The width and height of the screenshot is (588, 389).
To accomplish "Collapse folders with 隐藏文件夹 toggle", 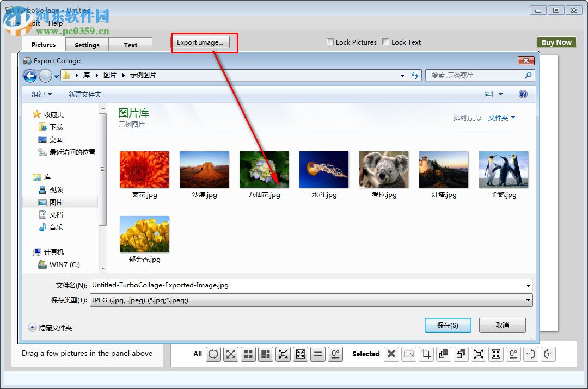I will (x=50, y=328).
